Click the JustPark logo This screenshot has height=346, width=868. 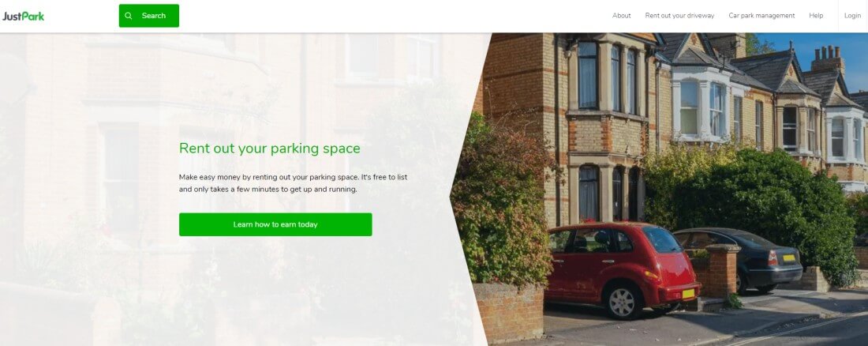23,16
